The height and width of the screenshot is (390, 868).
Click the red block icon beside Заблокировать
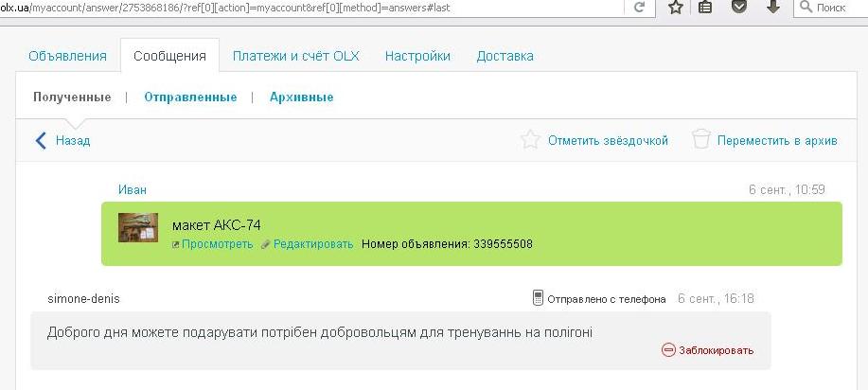coord(668,350)
